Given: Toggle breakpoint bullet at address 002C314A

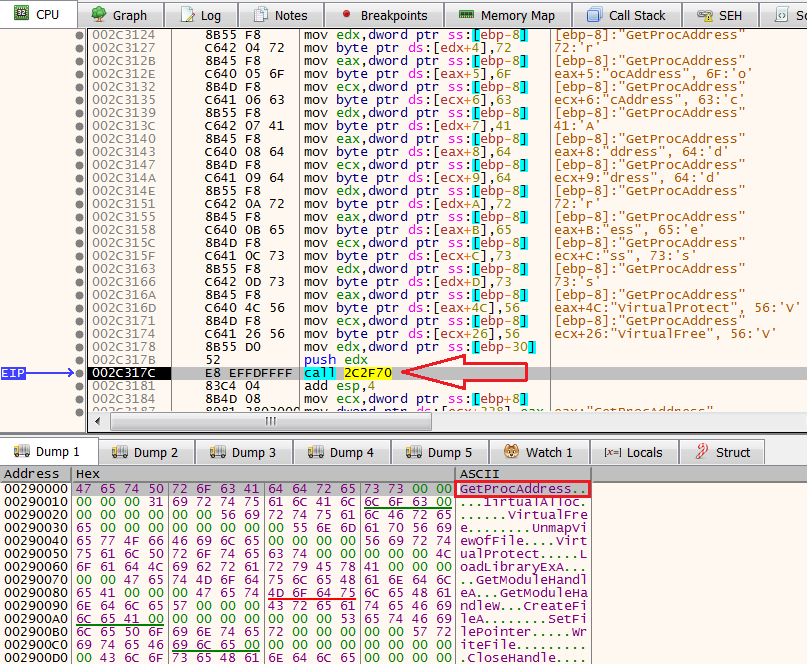Looking at the screenshot, I should (x=79, y=178).
